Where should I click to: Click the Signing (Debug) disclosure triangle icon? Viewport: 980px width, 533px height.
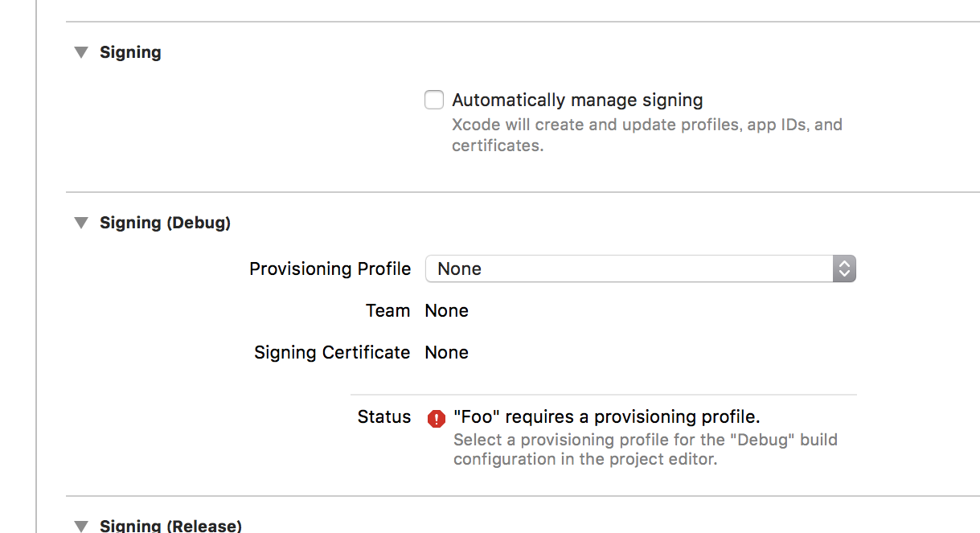(x=80, y=223)
